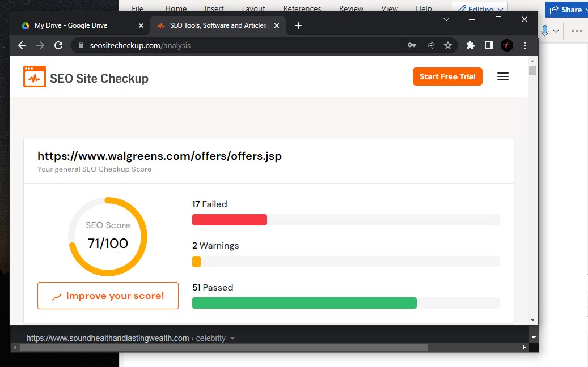Open SEO Site Checkup hamburger menu

503,76
